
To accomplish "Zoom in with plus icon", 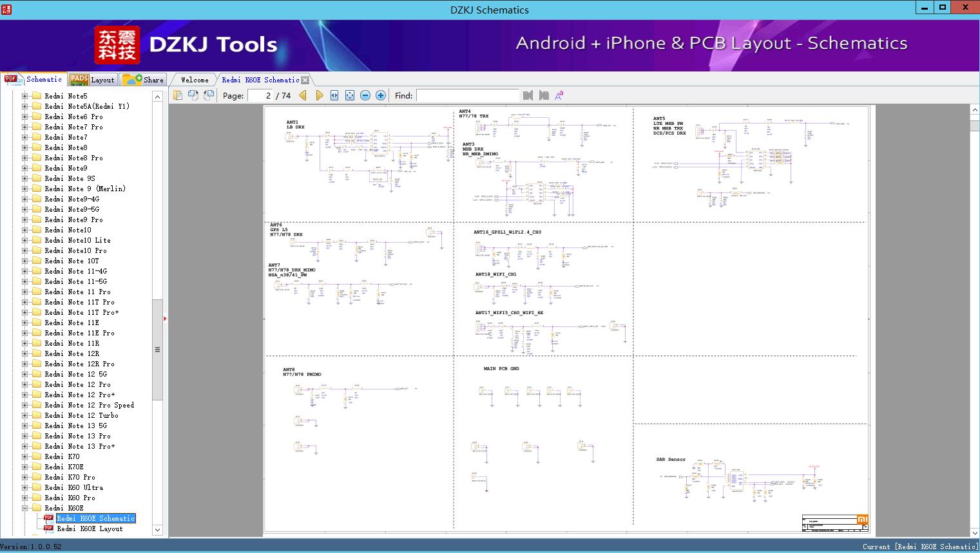I will point(381,95).
